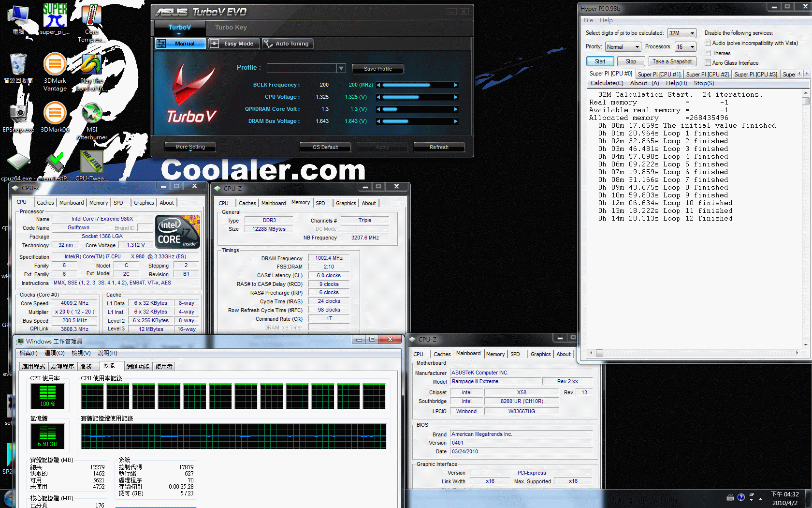
Task: Open the Processors dropdown showing 16
Action: 686,47
